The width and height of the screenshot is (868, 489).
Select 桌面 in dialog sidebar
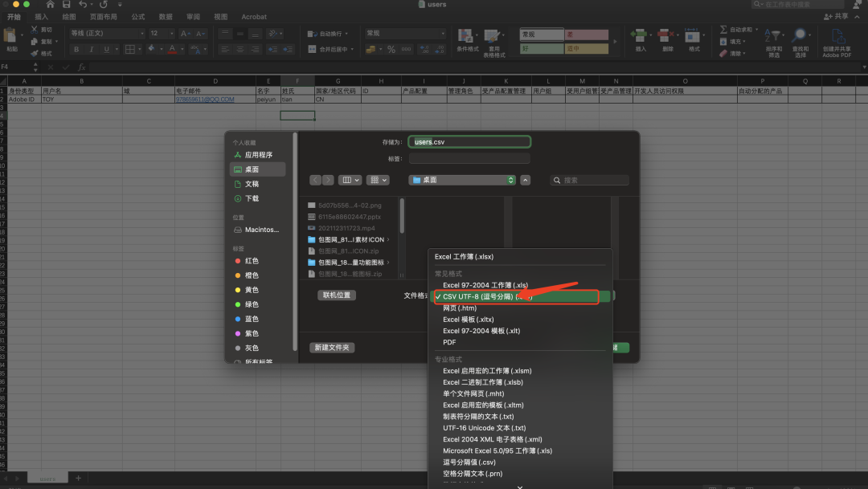click(x=257, y=169)
